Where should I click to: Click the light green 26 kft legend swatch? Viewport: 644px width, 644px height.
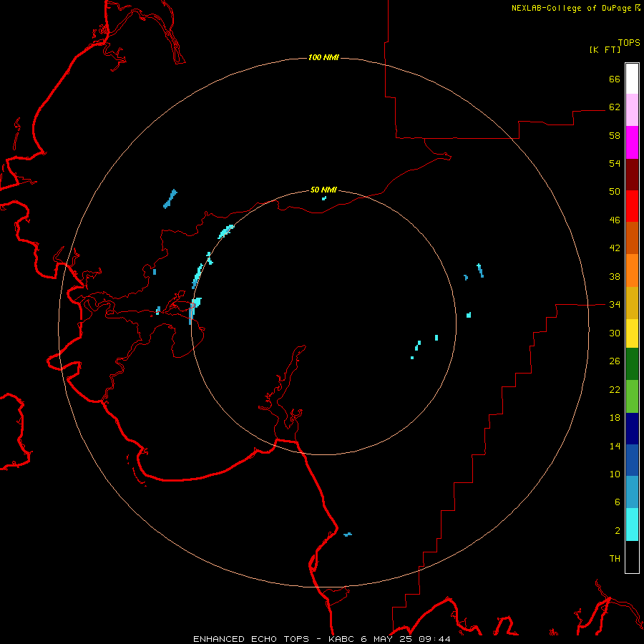tap(632, 396)
